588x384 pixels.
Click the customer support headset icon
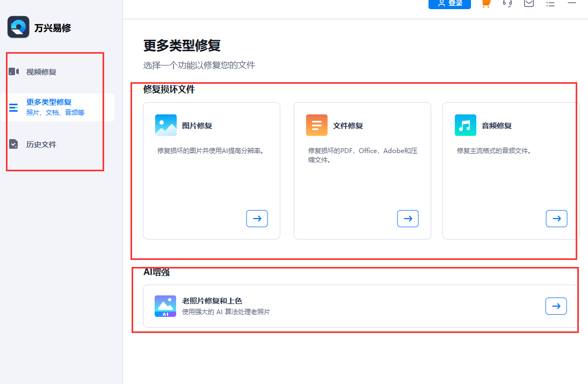pyautogui.click(x=506, y=4)
